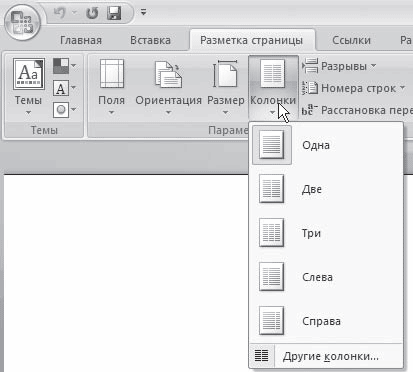Choose the Одна single column option
Screen dimensions: 413x372
point(327,145)
